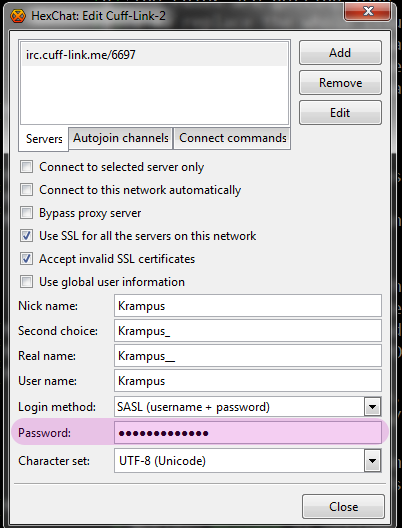
Task: Toggle Bypass proxy server checkbox
Action: [x=26, y=213]
